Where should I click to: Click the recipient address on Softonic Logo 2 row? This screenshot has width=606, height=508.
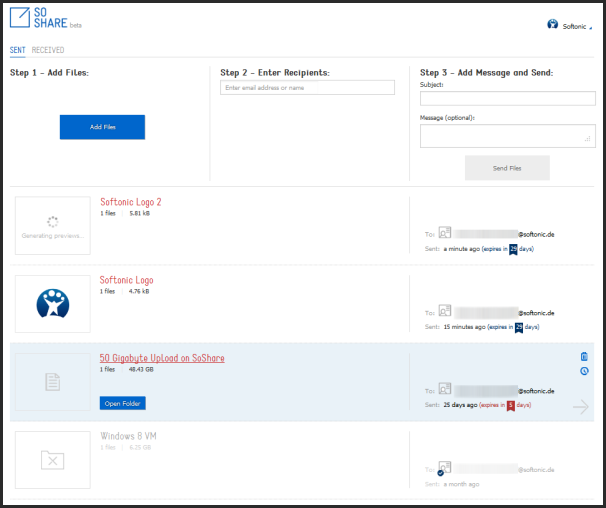504,234
